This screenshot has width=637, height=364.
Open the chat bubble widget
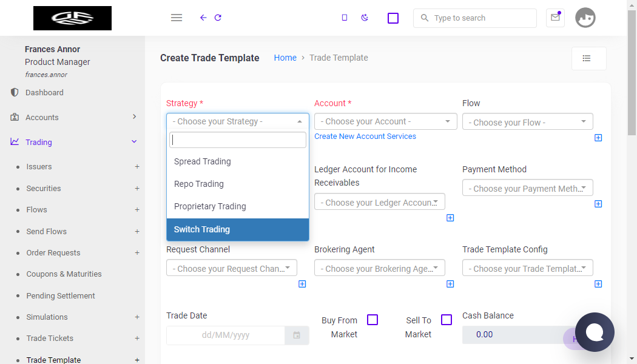pyautogui.click(x=595, y=332)
